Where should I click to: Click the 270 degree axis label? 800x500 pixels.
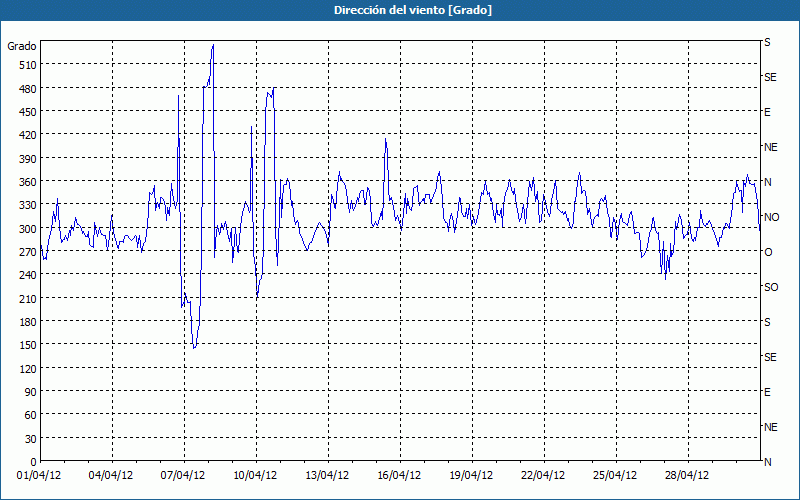[x=28, y=252]
